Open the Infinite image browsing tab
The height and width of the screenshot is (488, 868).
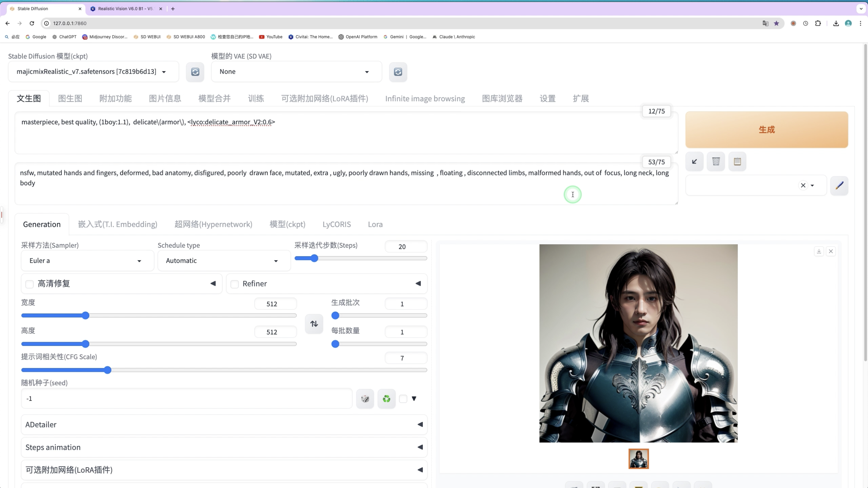425,99
